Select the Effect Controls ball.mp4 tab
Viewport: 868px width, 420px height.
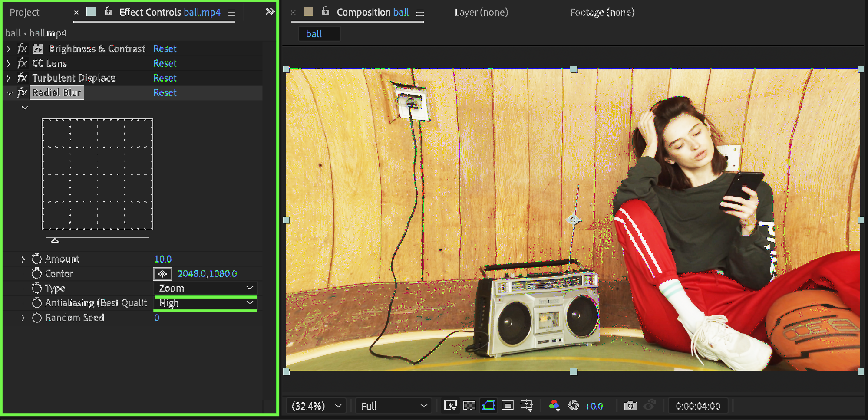tap(170, 12)
